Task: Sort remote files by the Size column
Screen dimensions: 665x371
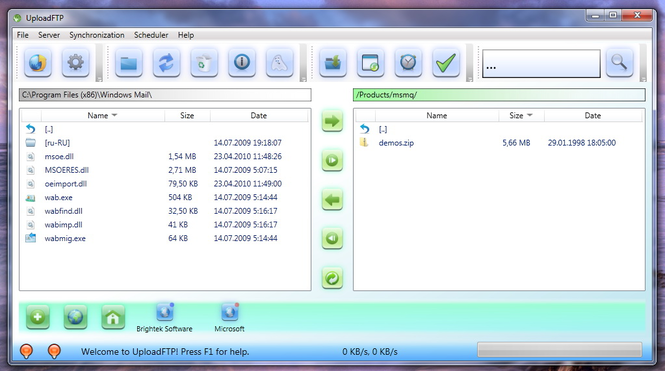Action: point(521,115)
